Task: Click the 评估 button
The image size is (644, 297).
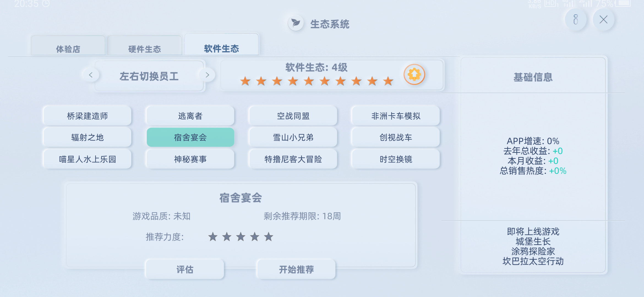Action: click(x=185, y=269)
